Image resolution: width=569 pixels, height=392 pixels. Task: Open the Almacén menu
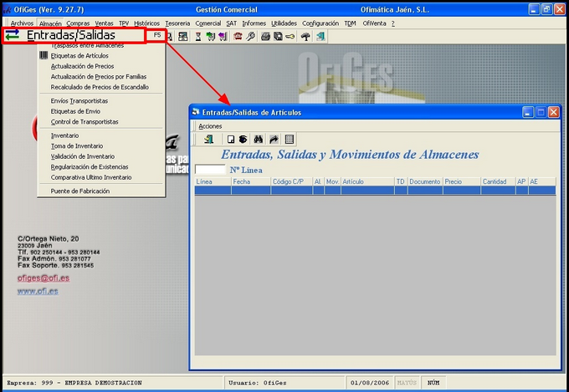(x=50, y=23)
